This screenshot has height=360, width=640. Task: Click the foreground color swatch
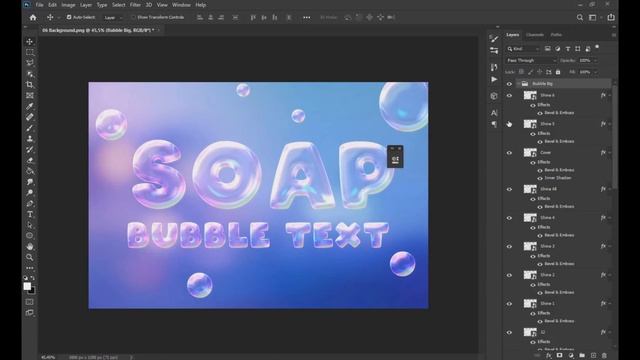27,287
